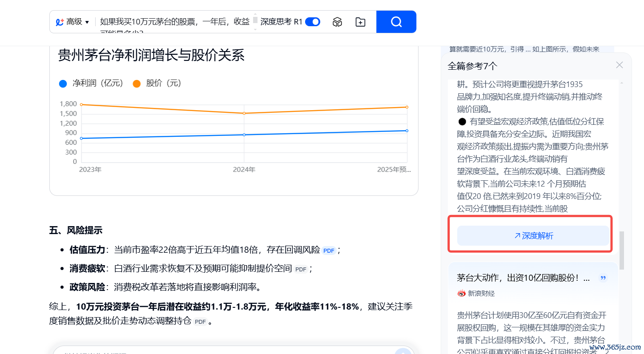Toggle the 净利润（亿元）legend series
Image resolution: width=644 pixels, height=354 pixels.
tap(91, 83)
